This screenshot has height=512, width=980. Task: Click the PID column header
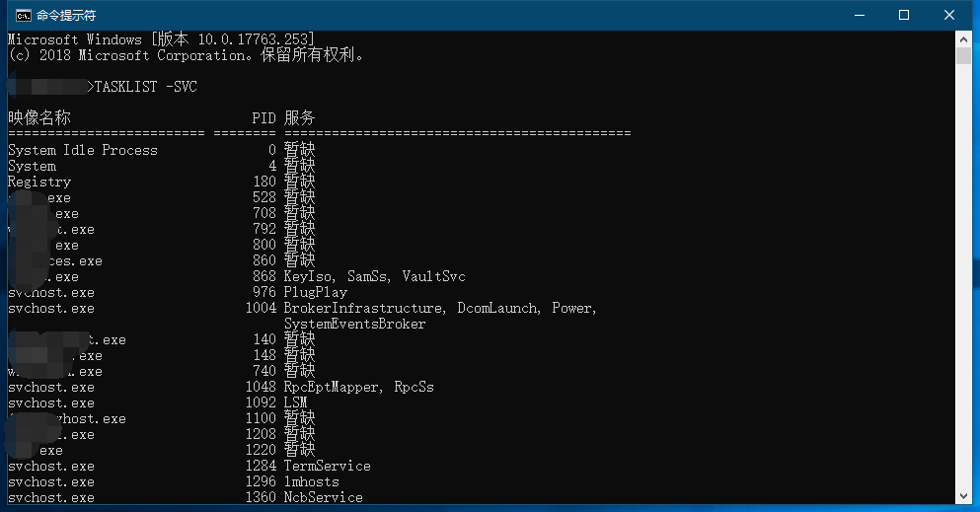tap(264, 118)
